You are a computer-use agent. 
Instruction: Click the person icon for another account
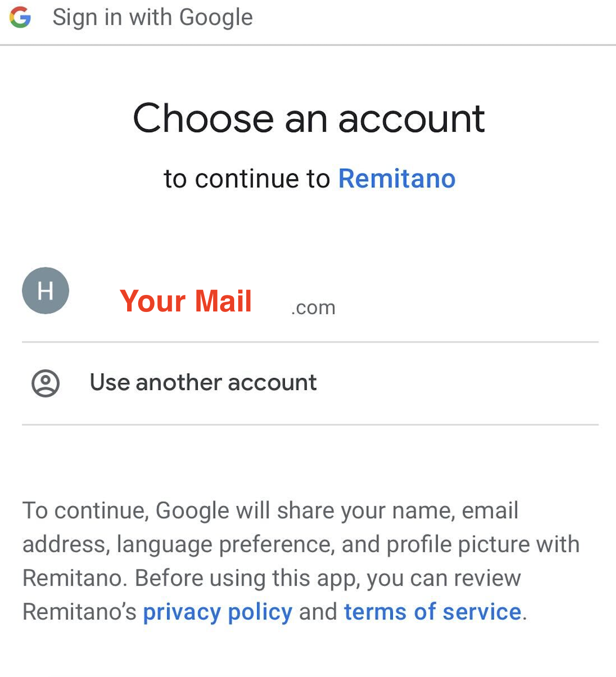click(46, 384)
